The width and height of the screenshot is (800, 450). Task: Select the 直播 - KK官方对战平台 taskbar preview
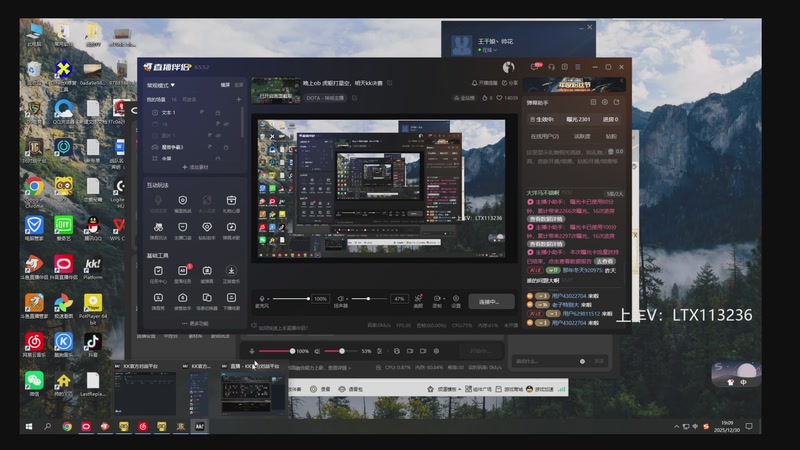(x=252, y=389)
